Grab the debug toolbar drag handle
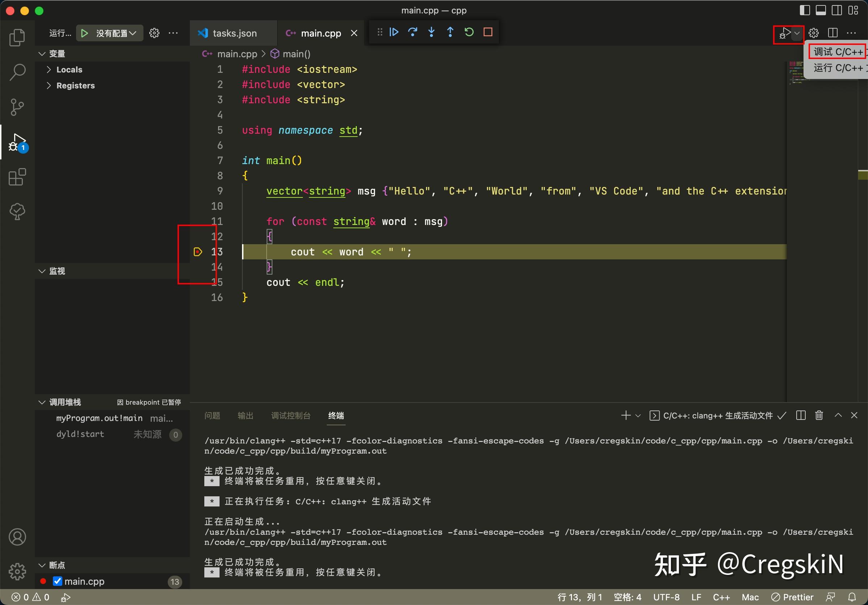The width and height of the screenshot is (868, 605). [x=380, y=32]
